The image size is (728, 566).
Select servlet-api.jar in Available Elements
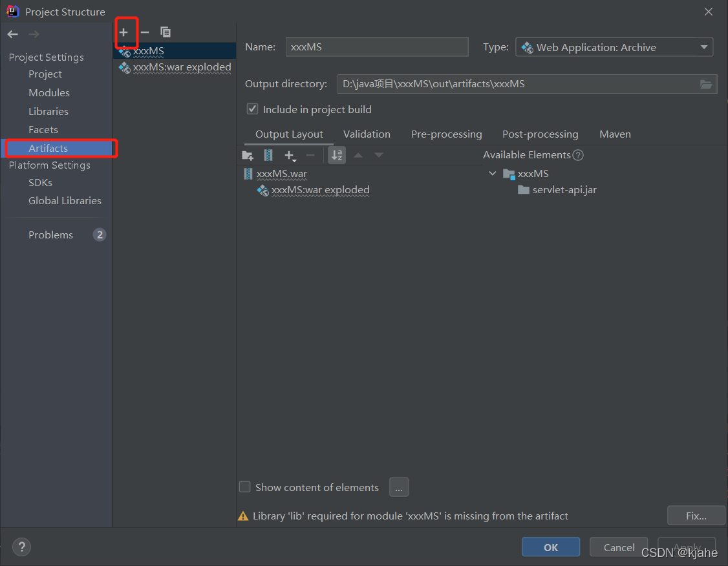(564, 190)
